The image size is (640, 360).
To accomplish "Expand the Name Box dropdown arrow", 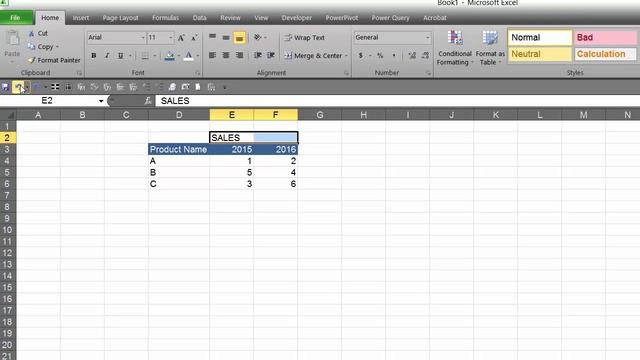I will pyautogui.click(x=101, y=101).
